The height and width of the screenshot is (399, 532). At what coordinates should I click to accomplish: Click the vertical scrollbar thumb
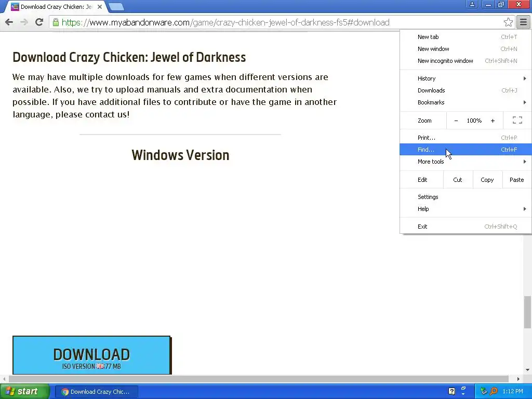click(x=527, y=312)
